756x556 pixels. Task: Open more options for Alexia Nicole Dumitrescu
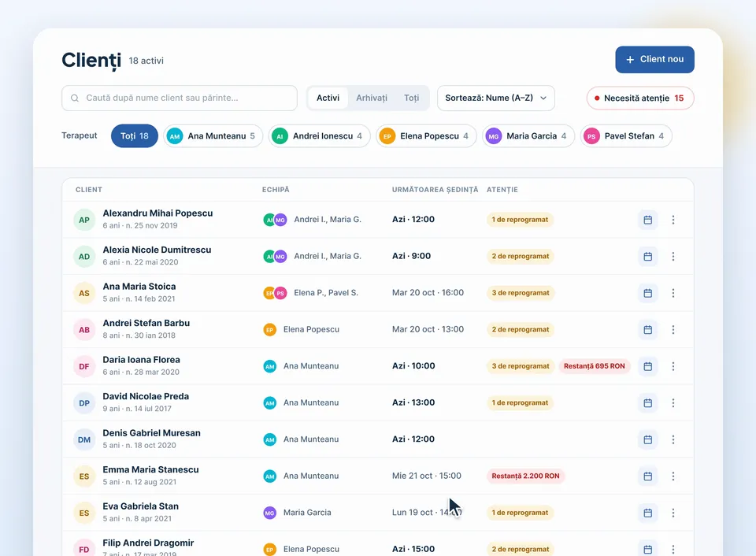[673, 257]
